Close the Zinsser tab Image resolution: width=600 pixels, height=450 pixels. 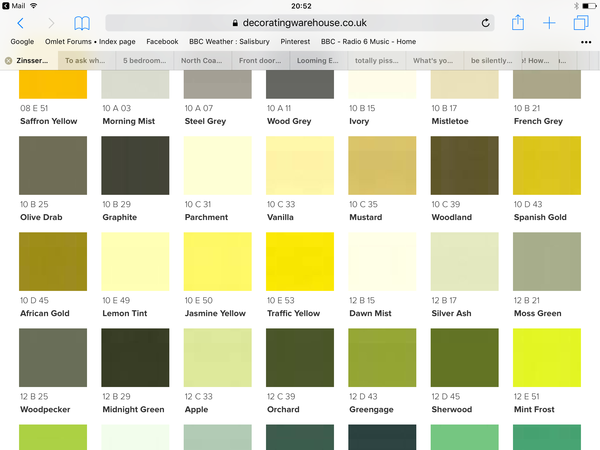pos(8,60)
